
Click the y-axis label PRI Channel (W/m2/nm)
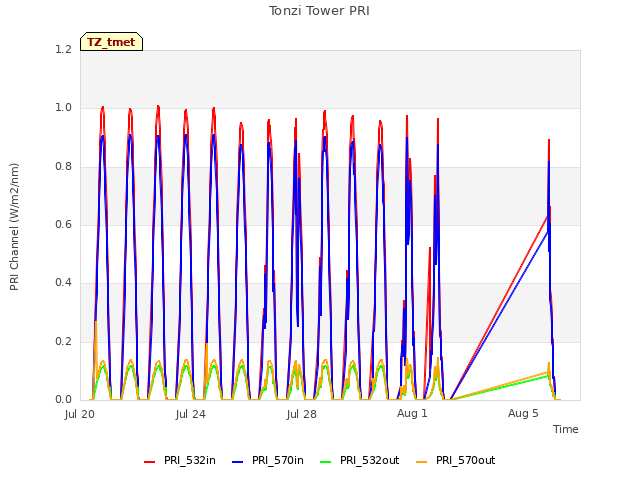click(x=14, y=227)
